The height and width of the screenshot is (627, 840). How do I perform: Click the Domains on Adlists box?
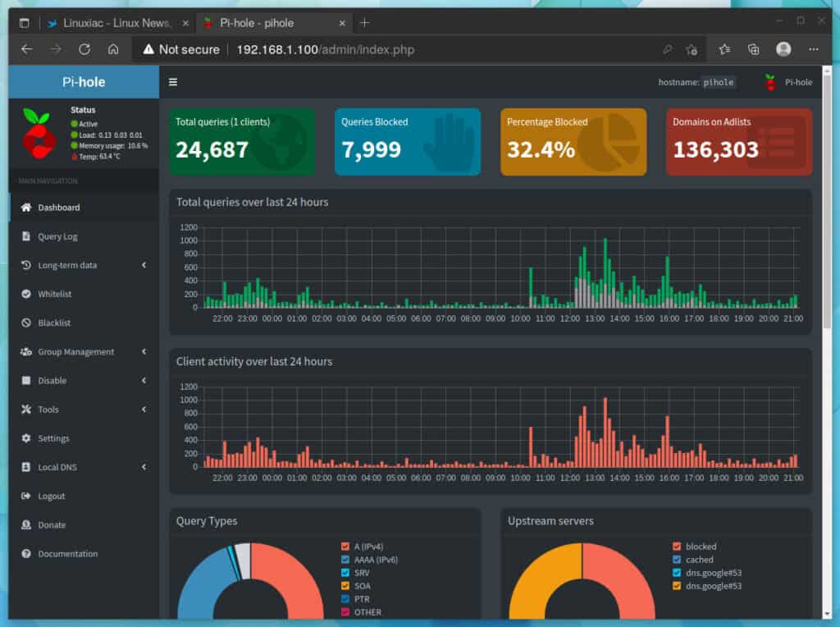tap(739, 142)
